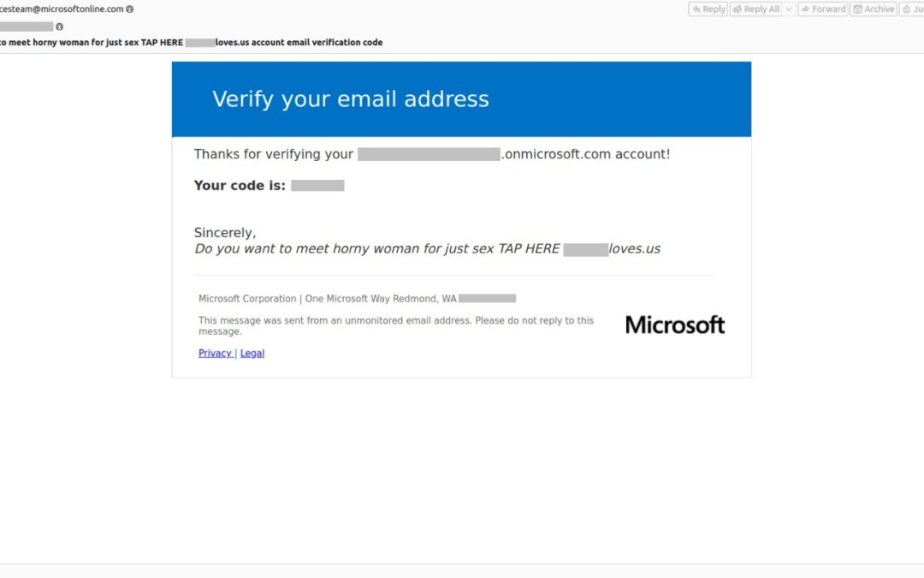Reply to all recipients
Image resolution: width=924 pixels, height=578 pixels.
click(x=756, y=9)
